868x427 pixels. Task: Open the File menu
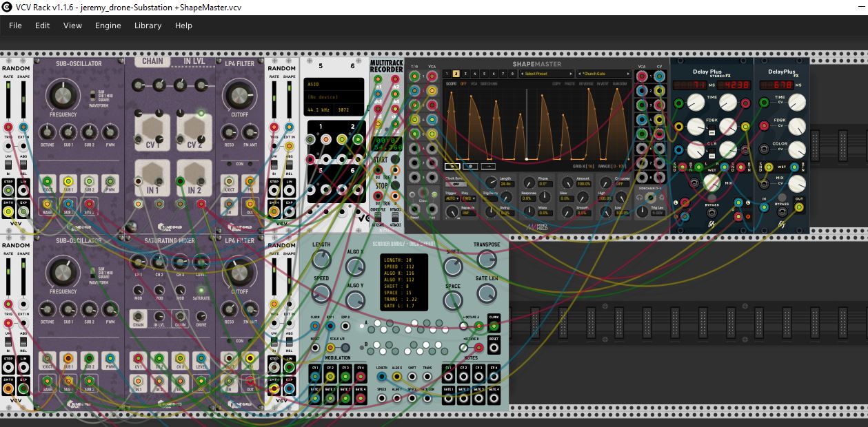[x=15, y=25]
